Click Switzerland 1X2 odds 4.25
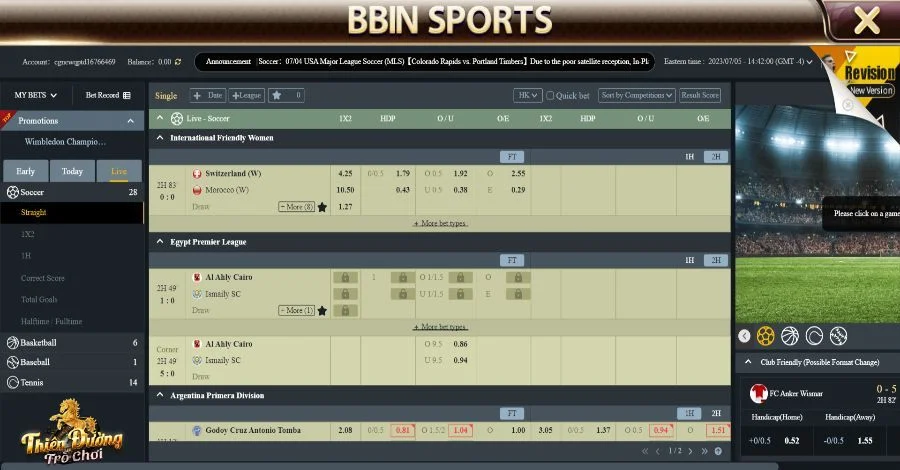Image resolution: width=900 pixels, height=470 pixels. 346,173
